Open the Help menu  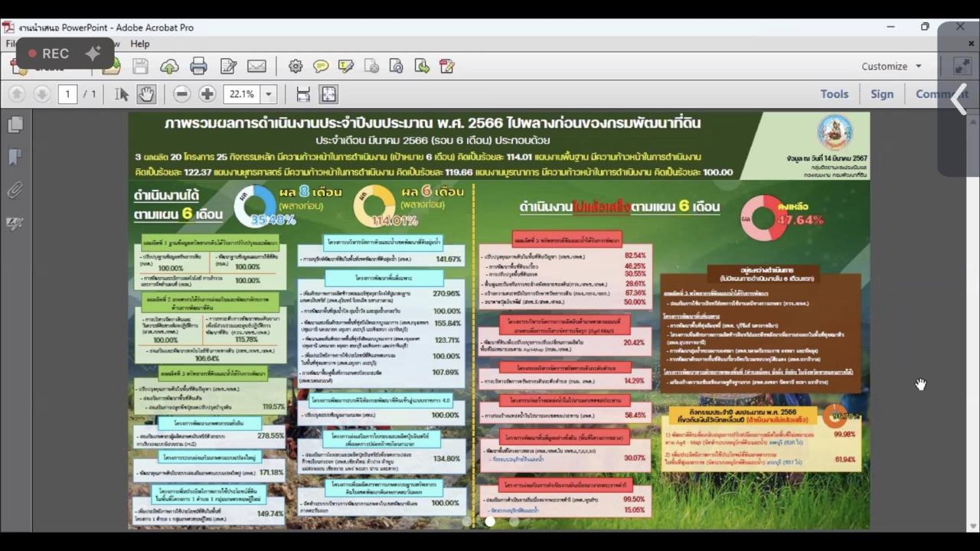[x=139, y=44]
